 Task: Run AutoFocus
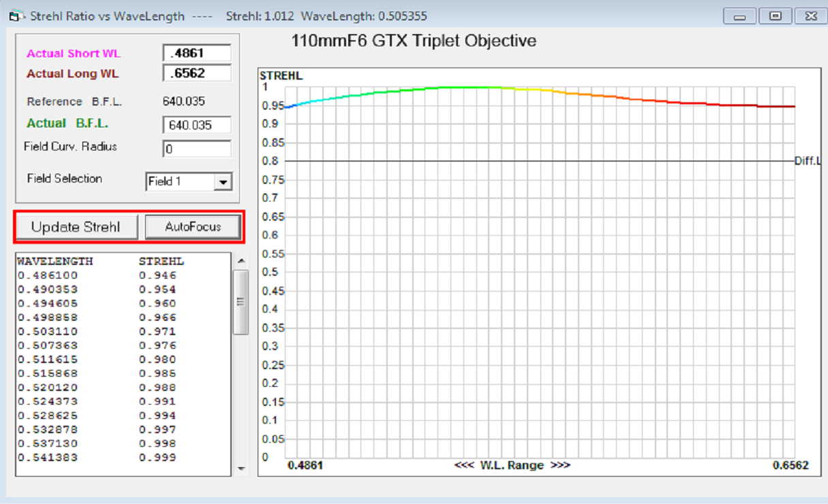(193, 227)
